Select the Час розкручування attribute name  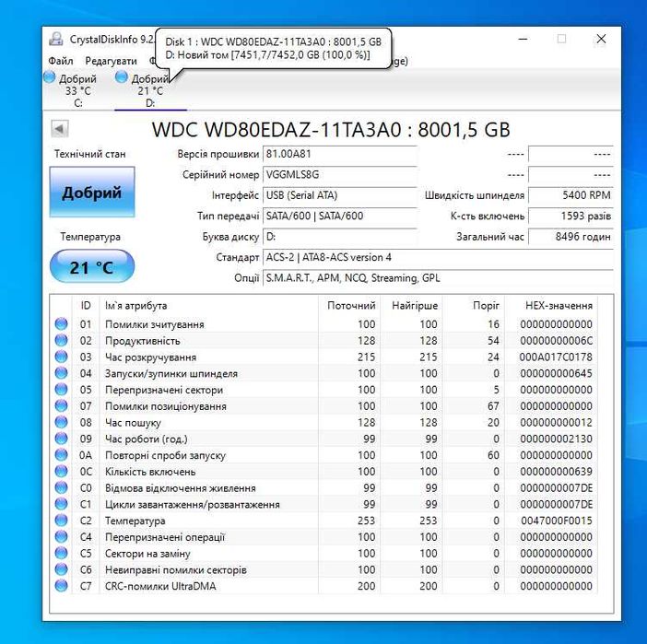tap(150, 357)
